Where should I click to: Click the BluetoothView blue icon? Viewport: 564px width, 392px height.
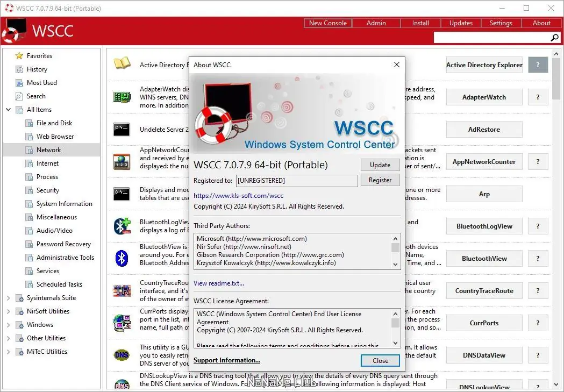pyautogui.click(x=122, y=258)
